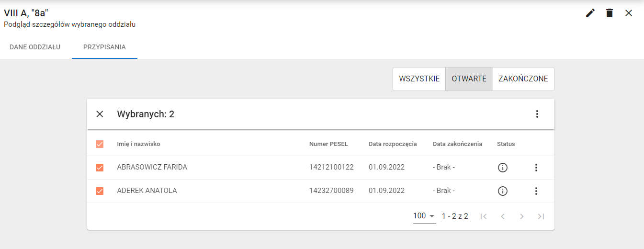Uncheck the ADEREK ANATOLA row checkbox
Image resolution: width=644 pixels, height=249 pixels.
coord(100,191)
